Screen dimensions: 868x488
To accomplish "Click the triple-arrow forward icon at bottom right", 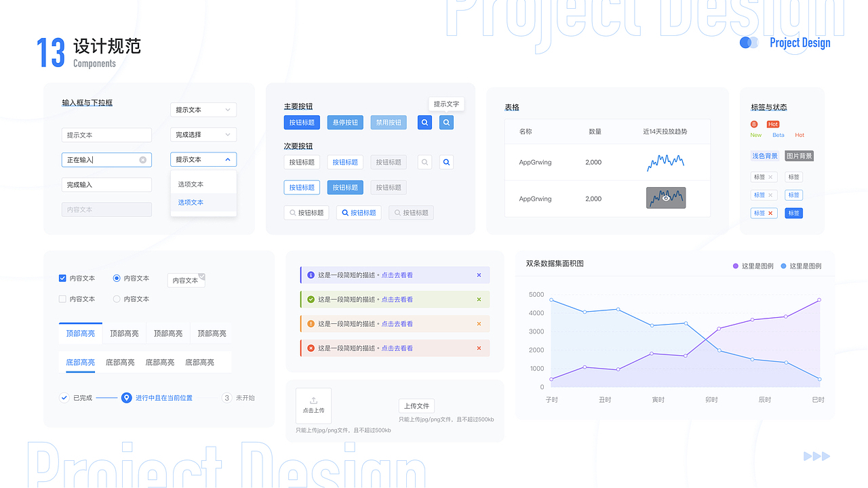I will point(817,456).
